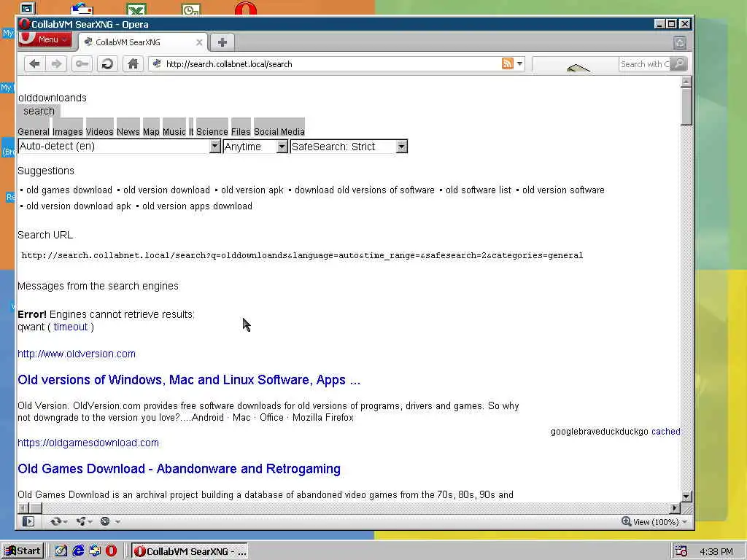The image size is (747, 560).
Task: Click the gray search button under the query
Action: pyautogui.click(x=39, y=111)
